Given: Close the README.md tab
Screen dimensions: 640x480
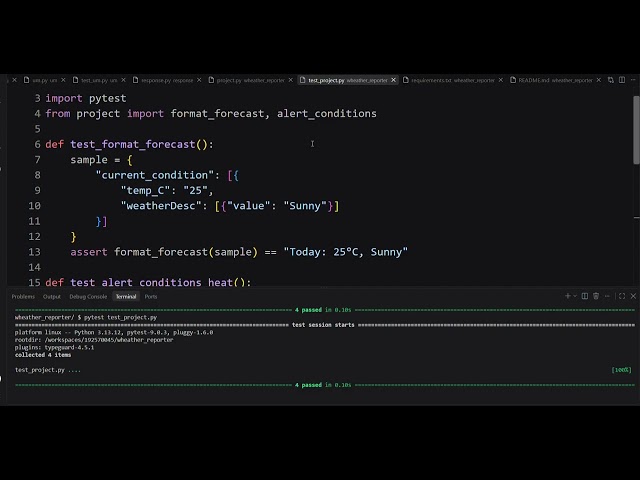Looking at the screenshot, I should (598, 80).
